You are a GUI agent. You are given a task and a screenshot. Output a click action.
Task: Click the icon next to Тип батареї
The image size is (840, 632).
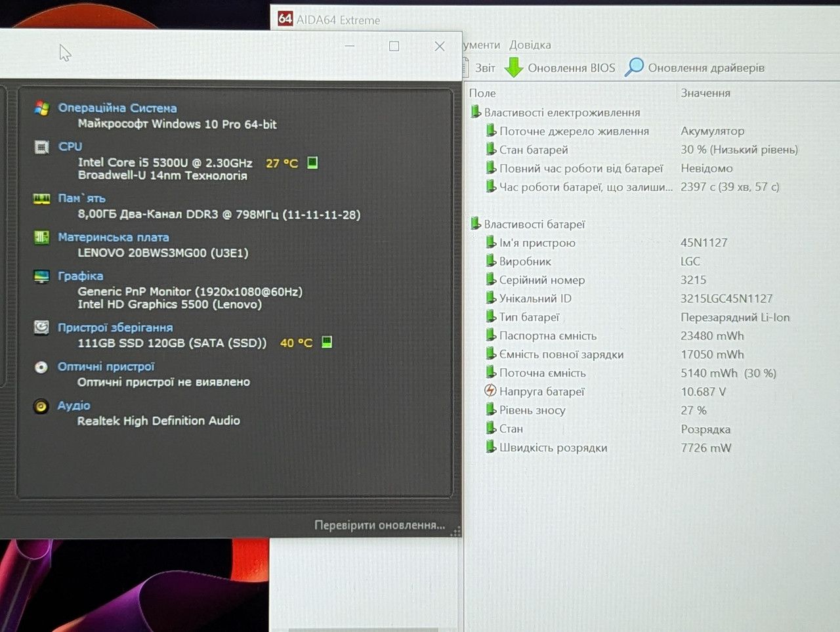490,316
